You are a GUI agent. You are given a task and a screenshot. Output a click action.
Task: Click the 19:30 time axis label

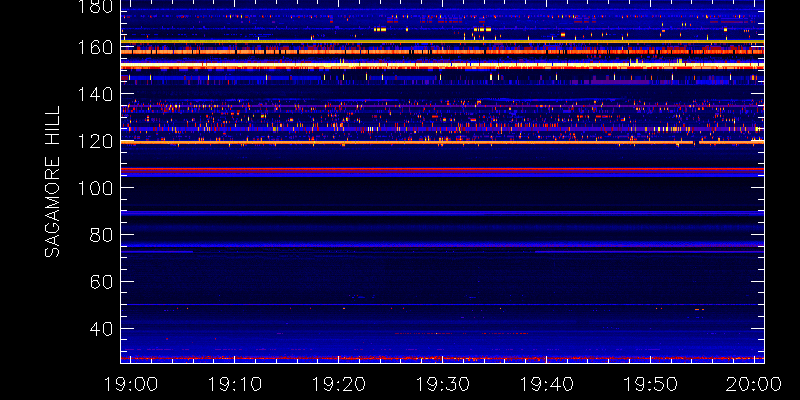(x=442, y=384)
